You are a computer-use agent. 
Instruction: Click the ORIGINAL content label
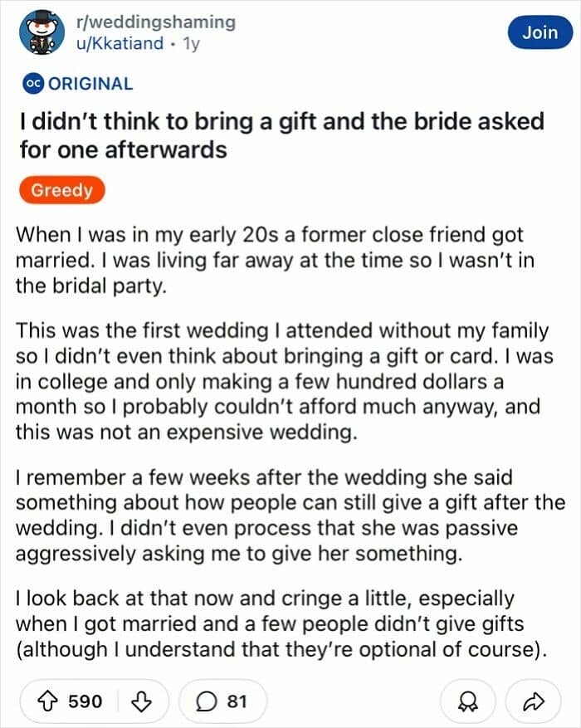90,84
